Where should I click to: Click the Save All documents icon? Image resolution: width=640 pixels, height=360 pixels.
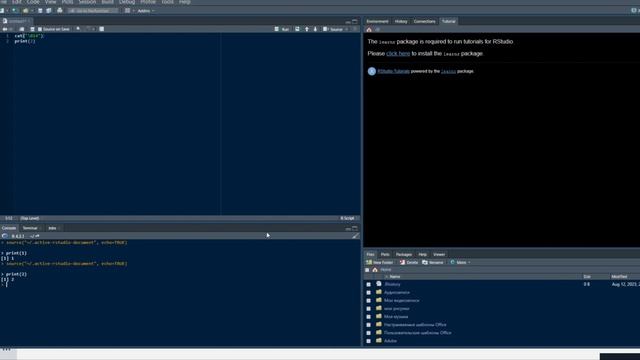pos(49,11)
